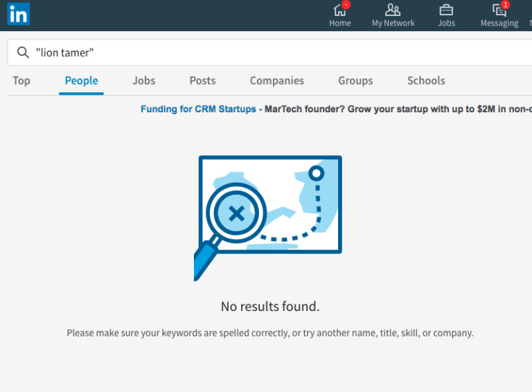
Task: Open the Home icon in the navbar
Action: pos(339,10)
